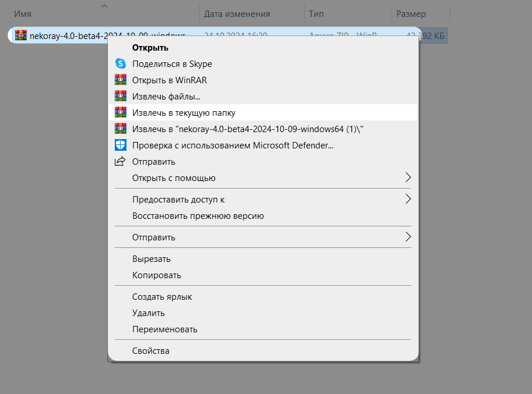Viewport: 532px width, 394px height.
Task: Click the "Размер" column header
Action: click(x=411, y=14)
